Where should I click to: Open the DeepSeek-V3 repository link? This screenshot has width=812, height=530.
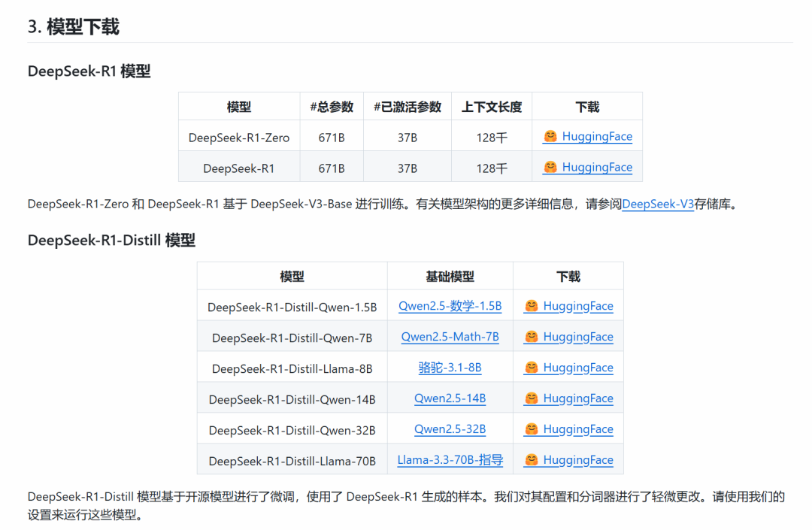click(x=657, y=204)
